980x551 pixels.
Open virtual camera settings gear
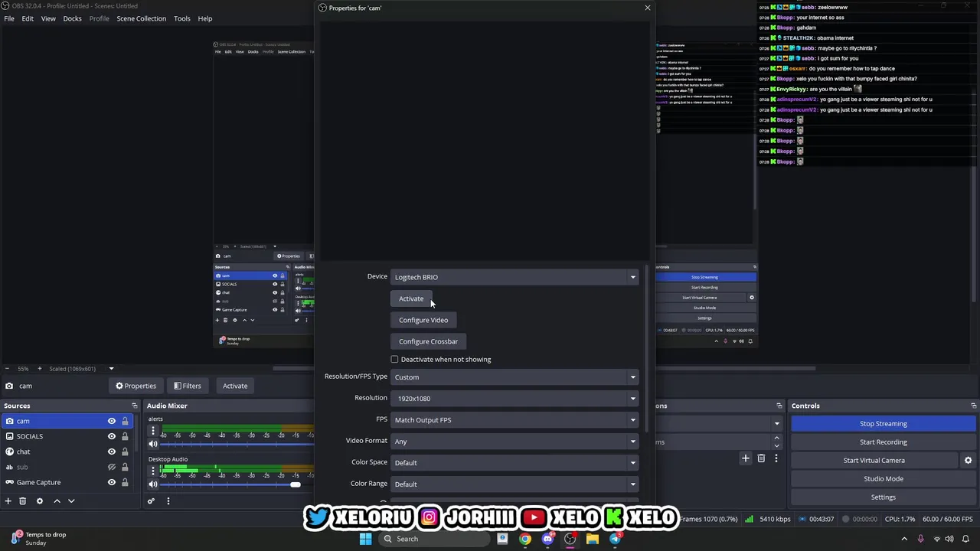click(968, 460)
